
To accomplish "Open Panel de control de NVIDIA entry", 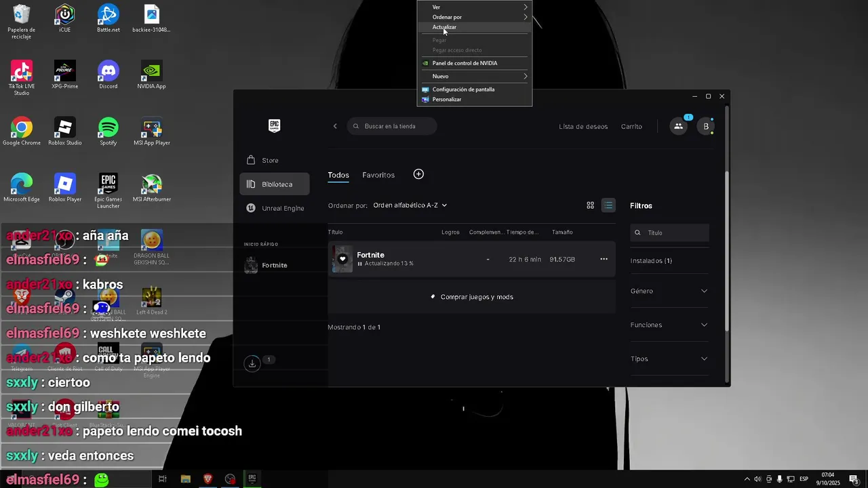I will coord(474,63).
